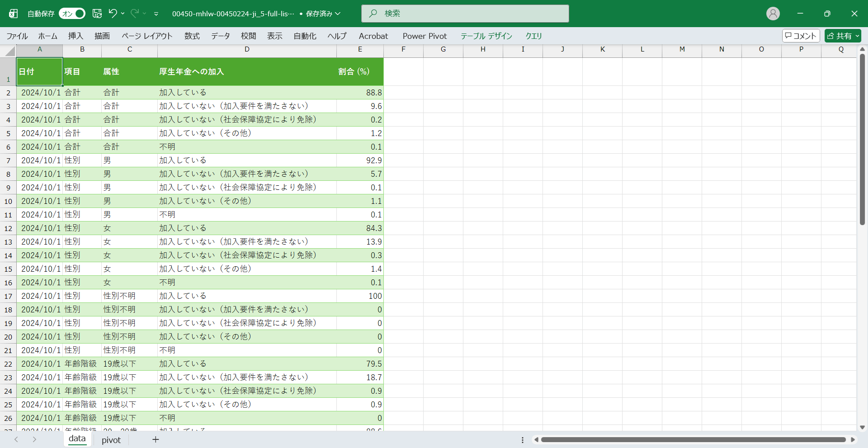
Task: Open the 挿入 ribbon tab
Action: pos(75,36)
